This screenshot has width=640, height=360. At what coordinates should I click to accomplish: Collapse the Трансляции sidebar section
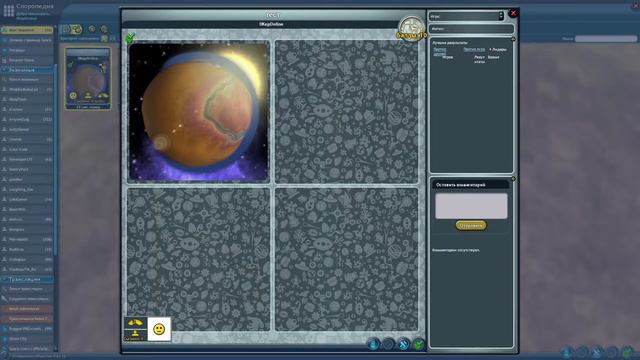click(x=27, y=280)
